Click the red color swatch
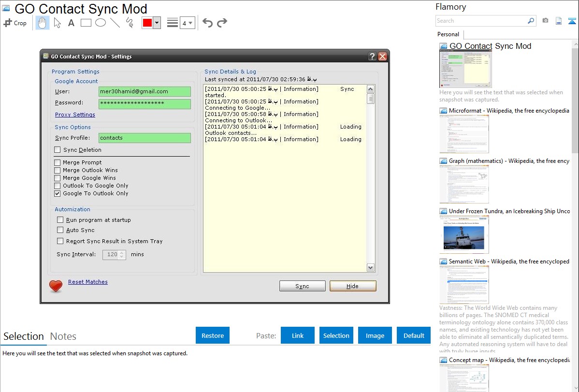 click(147, 23)
